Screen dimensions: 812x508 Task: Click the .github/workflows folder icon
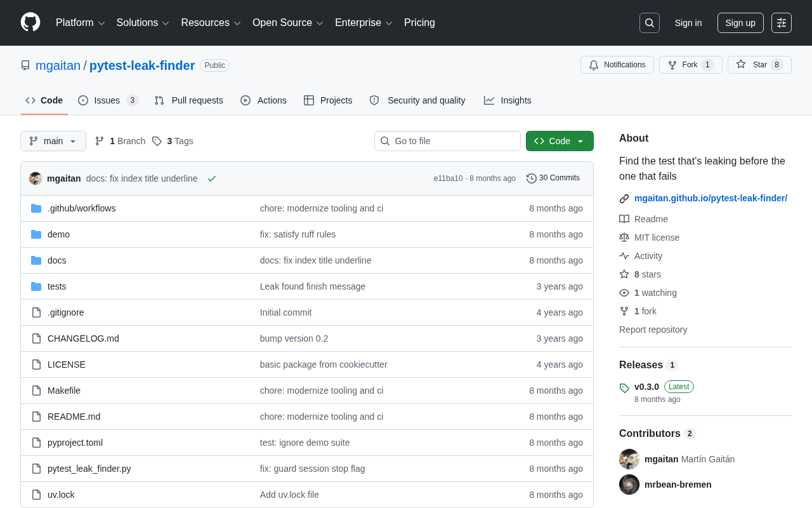[x=36, y=208]
